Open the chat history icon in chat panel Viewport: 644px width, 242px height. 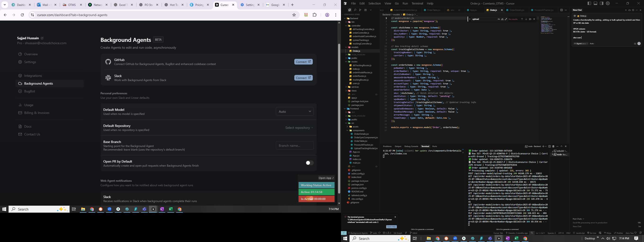pos(633,10)
